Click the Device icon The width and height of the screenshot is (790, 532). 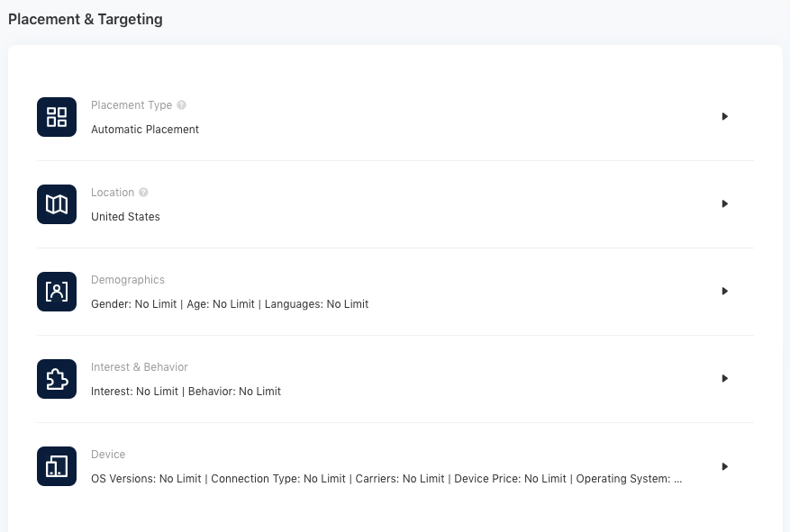click(x=57, y=466)
